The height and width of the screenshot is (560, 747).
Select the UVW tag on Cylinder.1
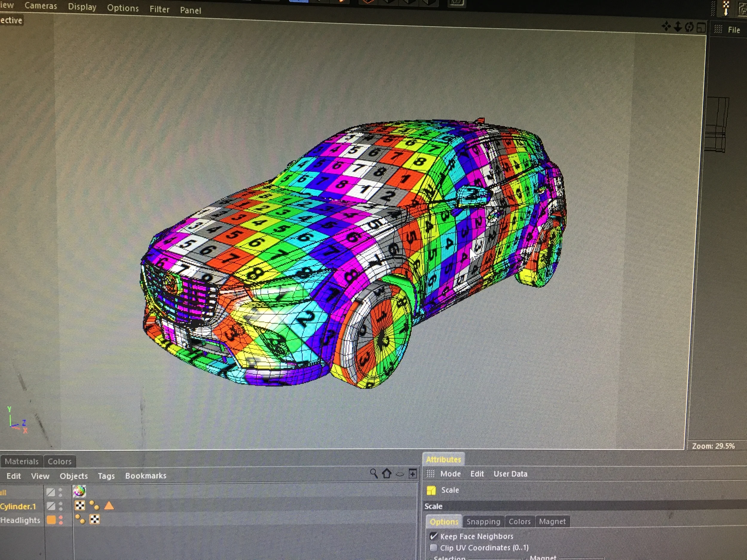tap(80, 505)
